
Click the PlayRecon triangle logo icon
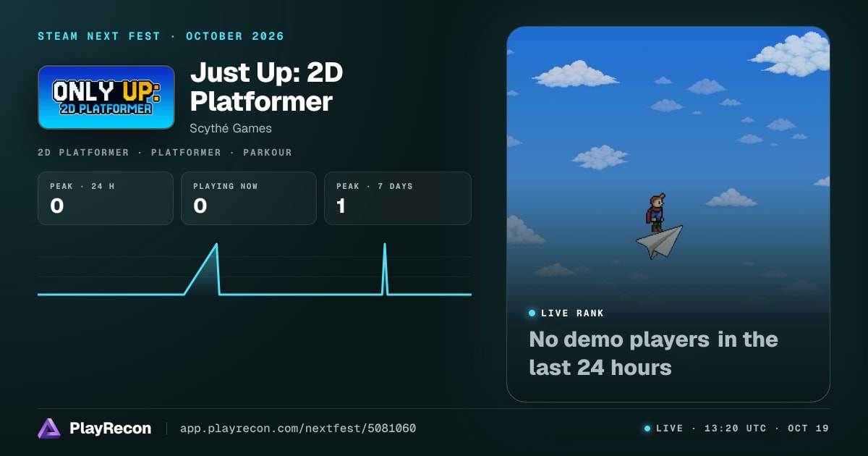(49, 428)
